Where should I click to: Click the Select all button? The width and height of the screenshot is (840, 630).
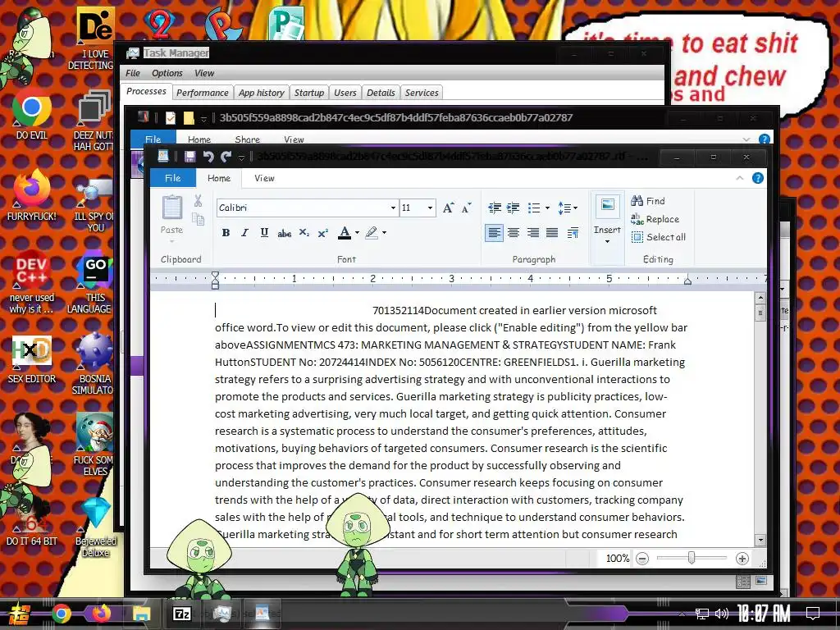tap(659, 237)
